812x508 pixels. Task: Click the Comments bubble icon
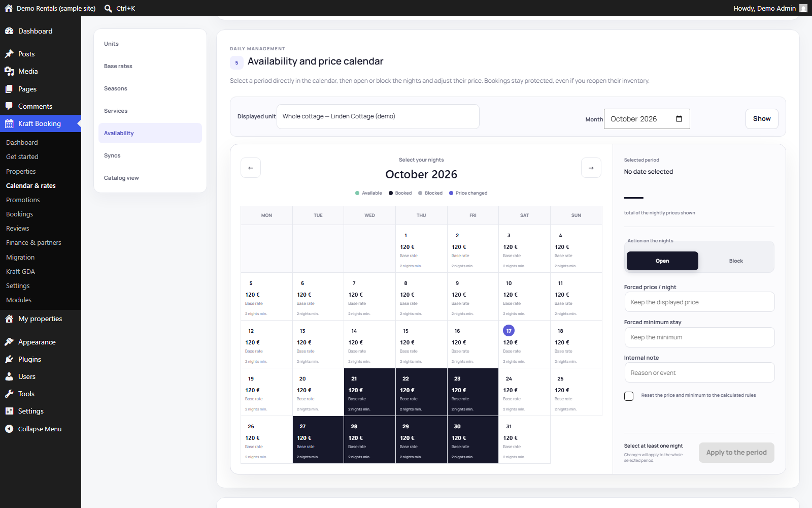(x=9, y=106)
